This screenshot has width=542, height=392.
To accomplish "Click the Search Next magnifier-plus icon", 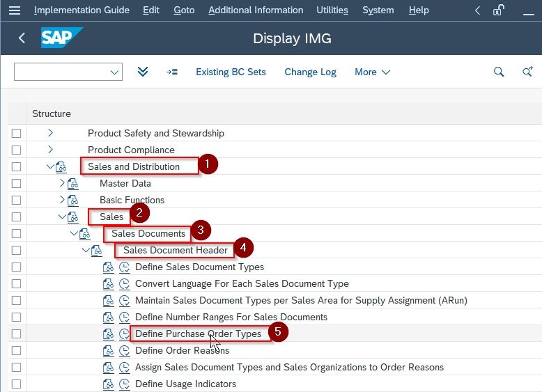I will click(527, 72).
